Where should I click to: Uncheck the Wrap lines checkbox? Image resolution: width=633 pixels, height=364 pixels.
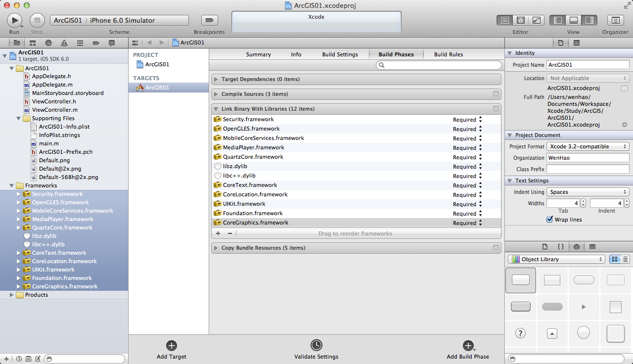click(x=549, y=220)
